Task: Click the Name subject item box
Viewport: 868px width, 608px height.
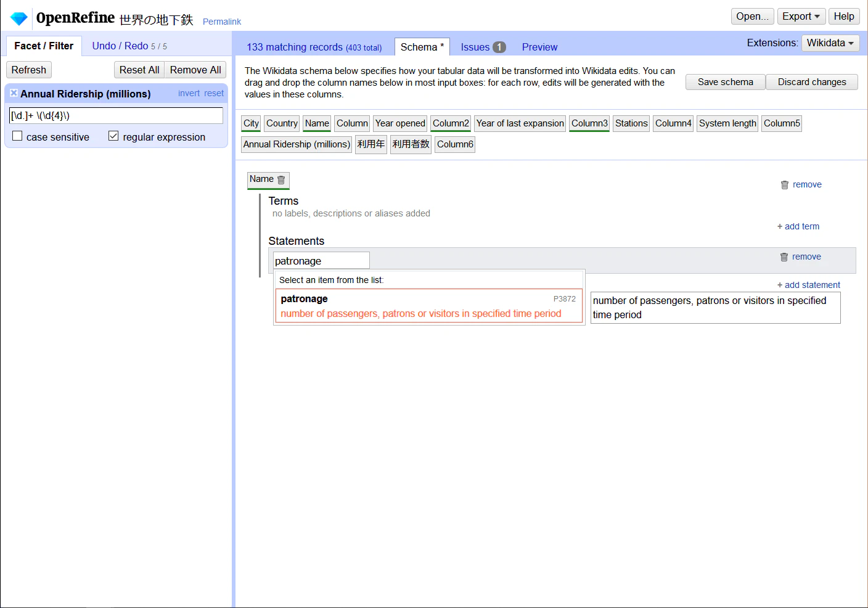Action: point(268,180)
